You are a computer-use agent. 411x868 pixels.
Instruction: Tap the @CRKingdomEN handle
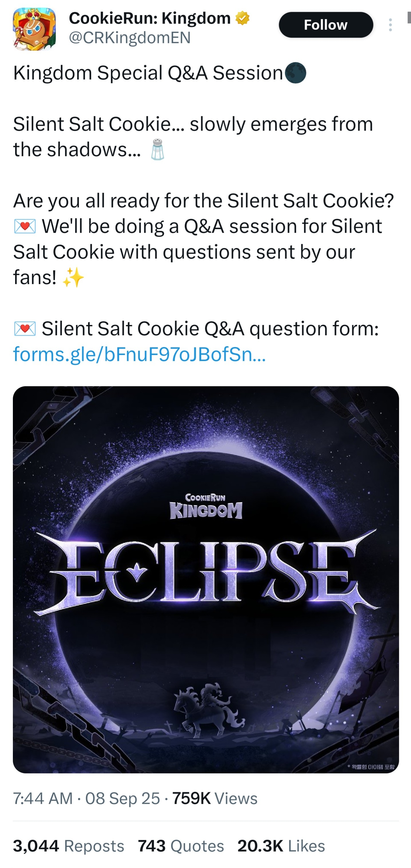(x=130, y=38)
